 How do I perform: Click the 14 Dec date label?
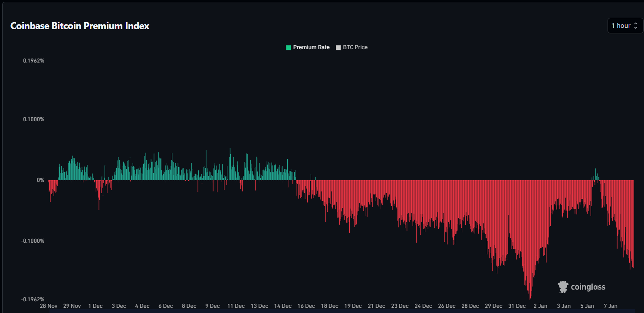283,306
